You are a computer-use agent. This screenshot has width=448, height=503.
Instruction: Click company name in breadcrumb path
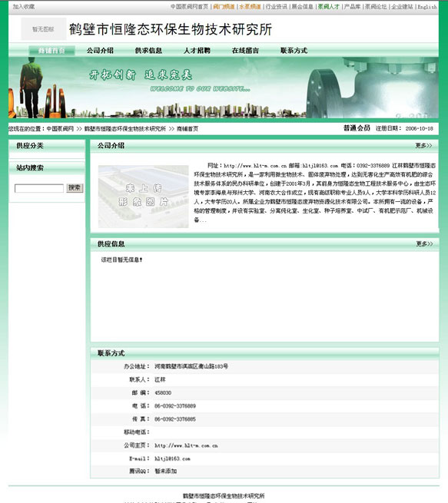[x=125, y=129]
